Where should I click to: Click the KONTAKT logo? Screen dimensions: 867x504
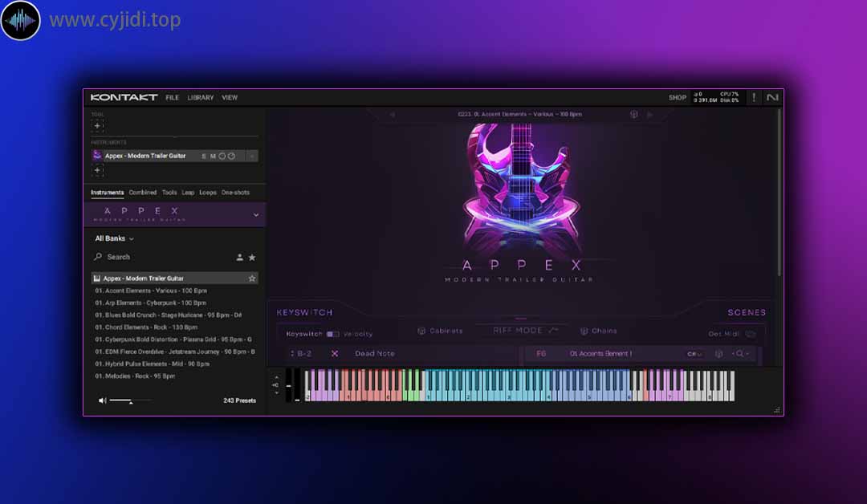click(x=124, y=97)
